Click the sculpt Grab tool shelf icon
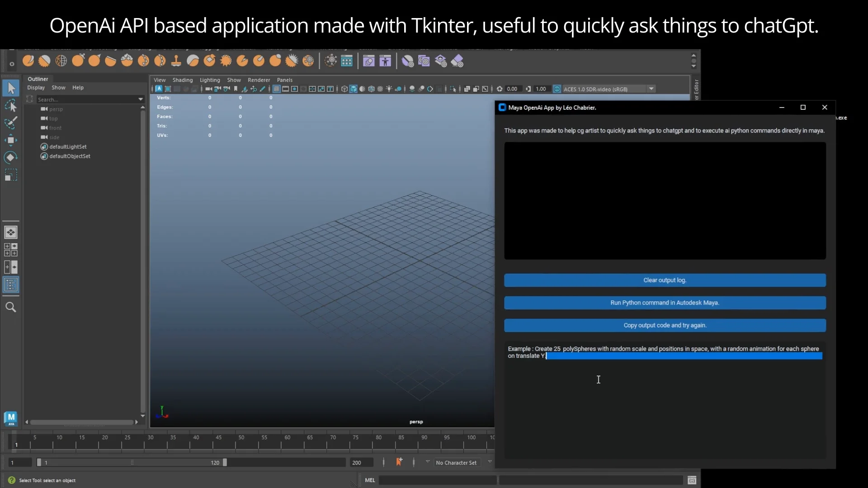Image resolution: width=868 pixels, height=488 pixels. (x=77, y=61)
